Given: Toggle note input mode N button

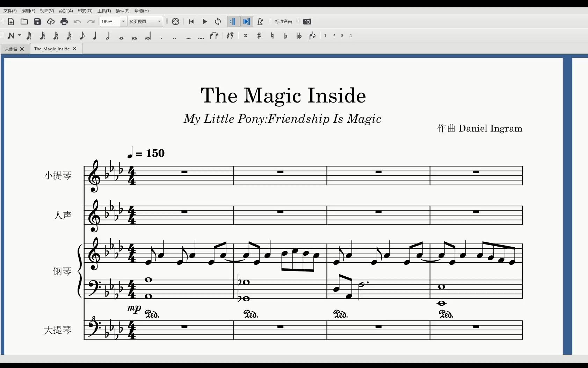Looking at the screenshot, I should 11,36.
